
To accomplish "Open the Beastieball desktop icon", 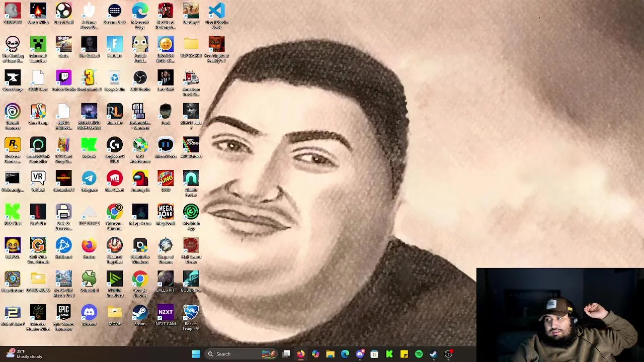I will tap(63, 14).
